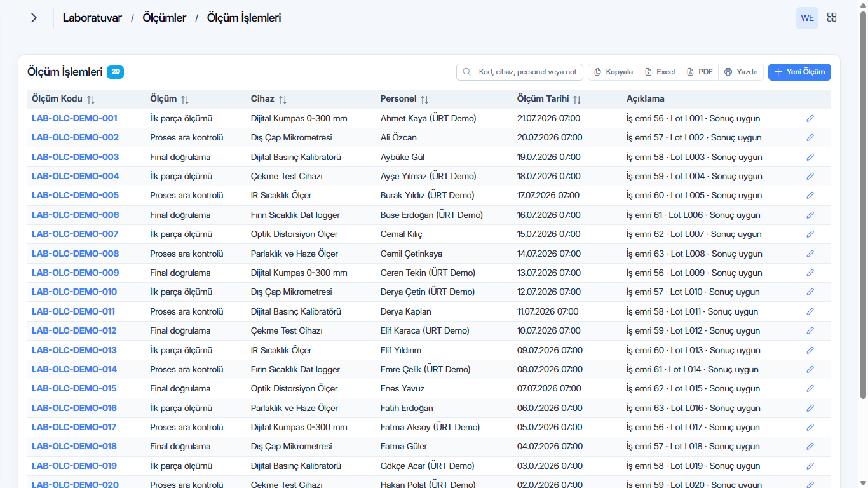Viewport: 868px width, 488px height.
Task: Open the apps grid icon
Action: (832, 18)
